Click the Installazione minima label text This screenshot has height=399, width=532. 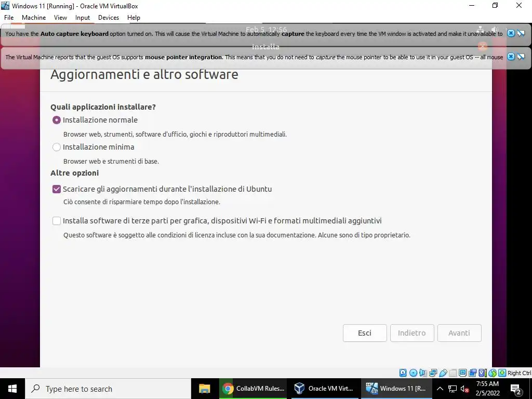coord(98,147)
